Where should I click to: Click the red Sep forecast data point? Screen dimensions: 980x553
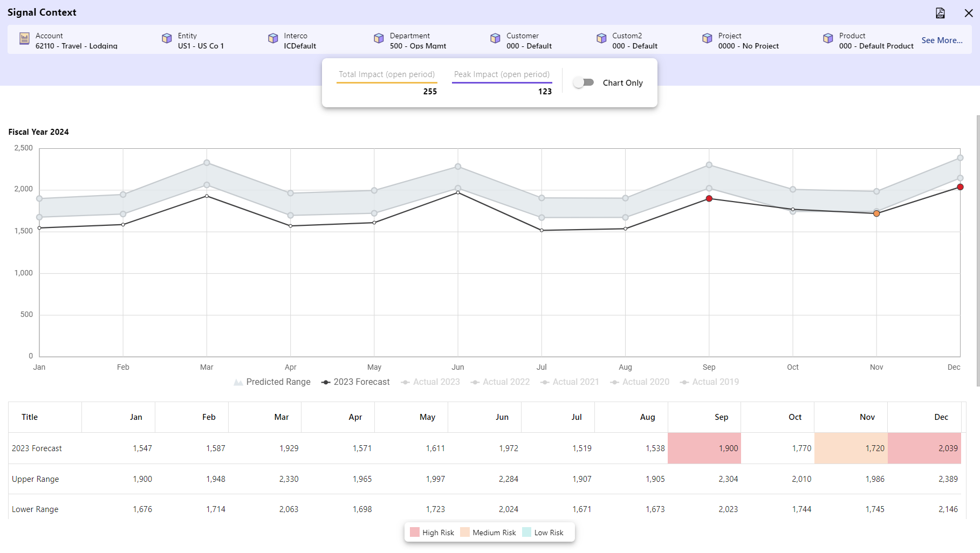coord(709,199)
